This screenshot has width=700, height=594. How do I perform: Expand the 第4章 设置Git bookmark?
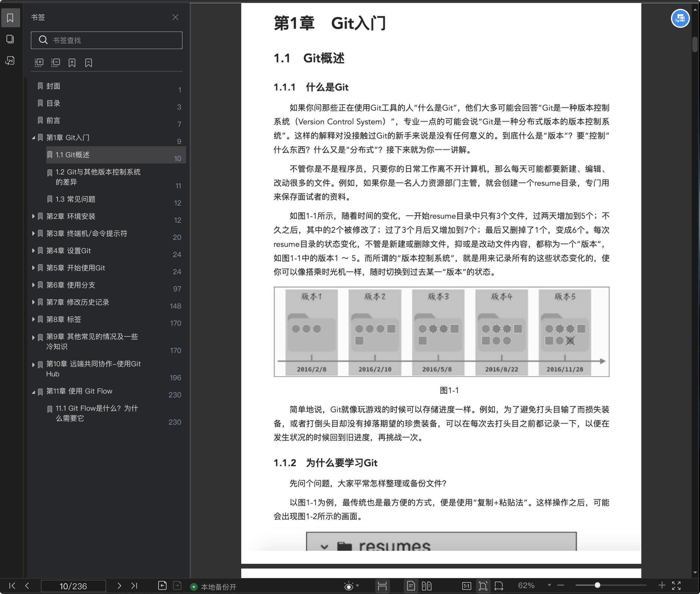[x=33, y=251]
